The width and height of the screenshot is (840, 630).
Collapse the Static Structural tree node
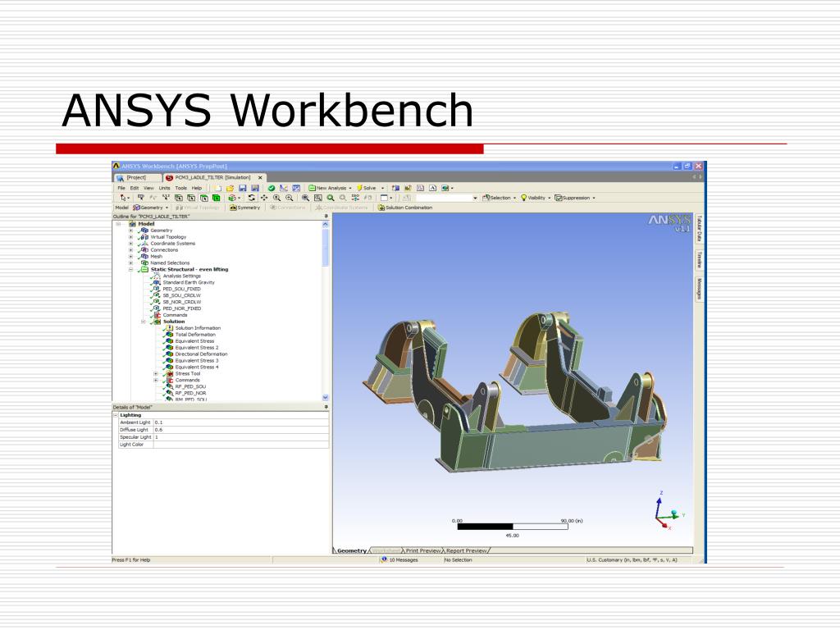130,269
